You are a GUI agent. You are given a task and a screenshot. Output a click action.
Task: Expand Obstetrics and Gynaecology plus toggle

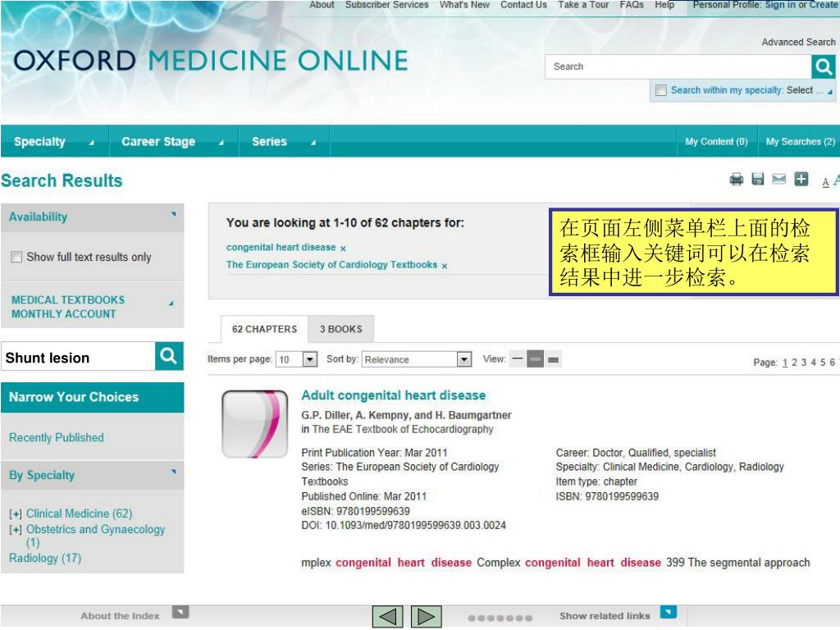click(16, 530)
